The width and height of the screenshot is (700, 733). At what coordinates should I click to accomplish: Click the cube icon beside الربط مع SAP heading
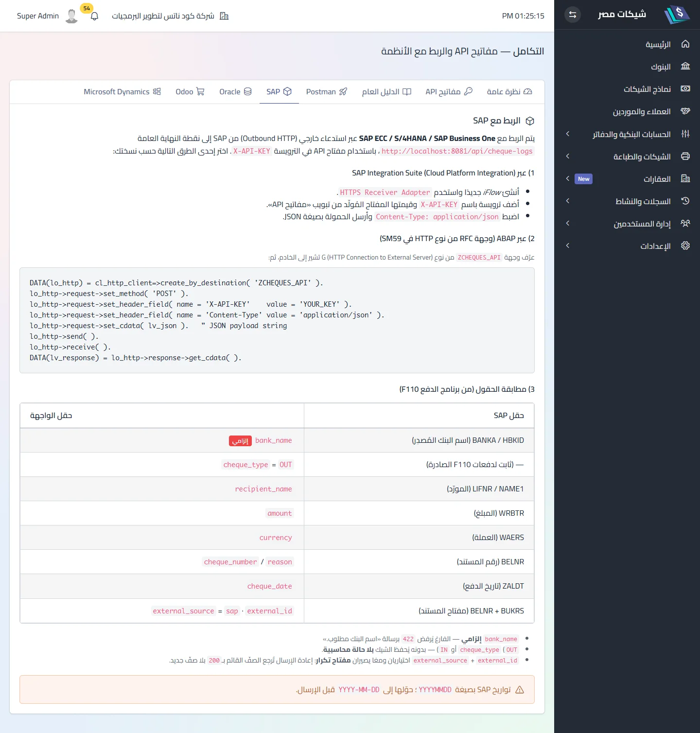[x=530, y=121]
